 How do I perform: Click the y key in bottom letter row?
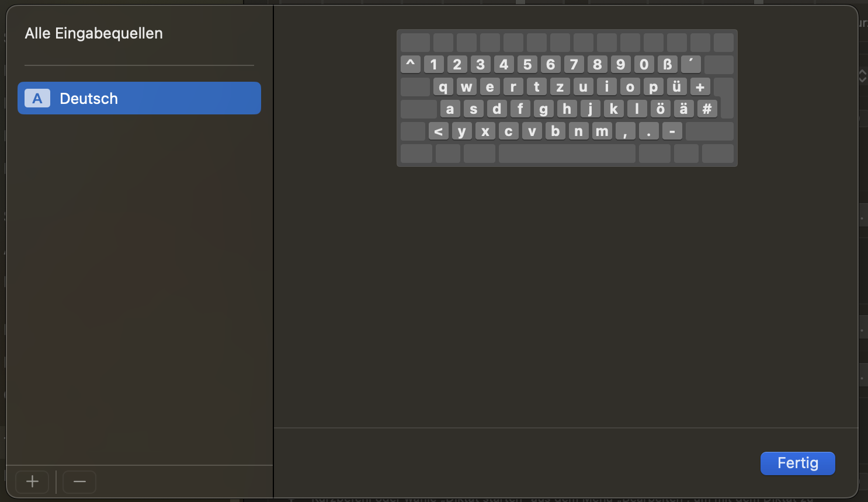pos(461,131)
